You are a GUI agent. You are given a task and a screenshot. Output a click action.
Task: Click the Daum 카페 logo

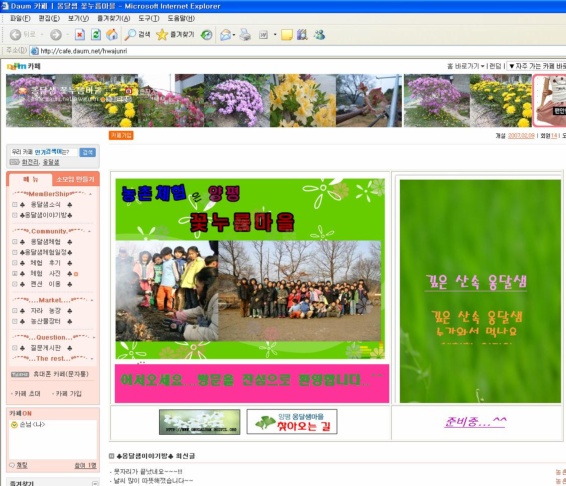(24, 66)
